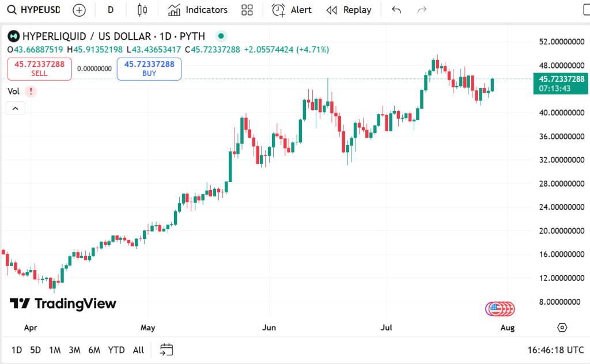Open the go-to-date calendar icon
The height and width of the screenshot is (364, 590).
tap(167, 350)
